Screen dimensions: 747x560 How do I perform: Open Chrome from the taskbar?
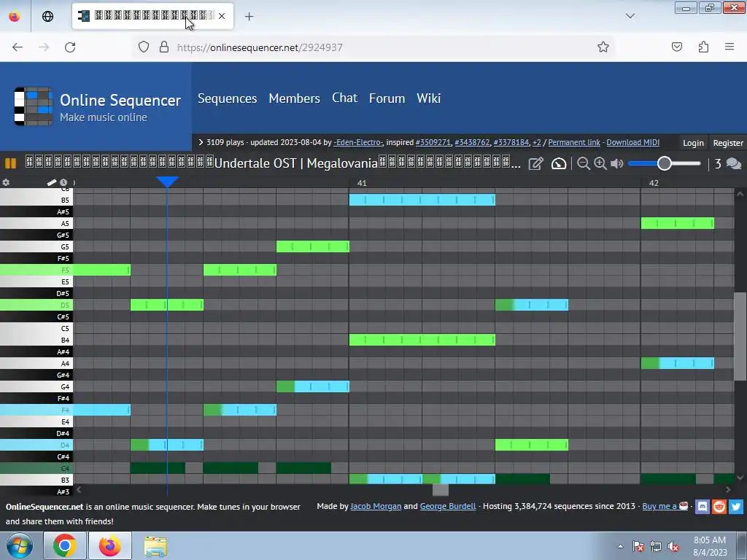point(65,545)
